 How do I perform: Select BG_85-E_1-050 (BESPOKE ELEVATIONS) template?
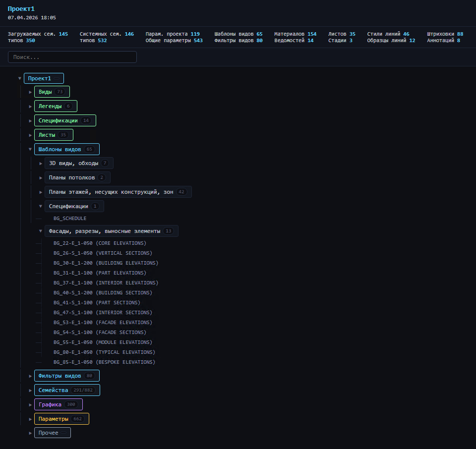click(x=104, y=362)
